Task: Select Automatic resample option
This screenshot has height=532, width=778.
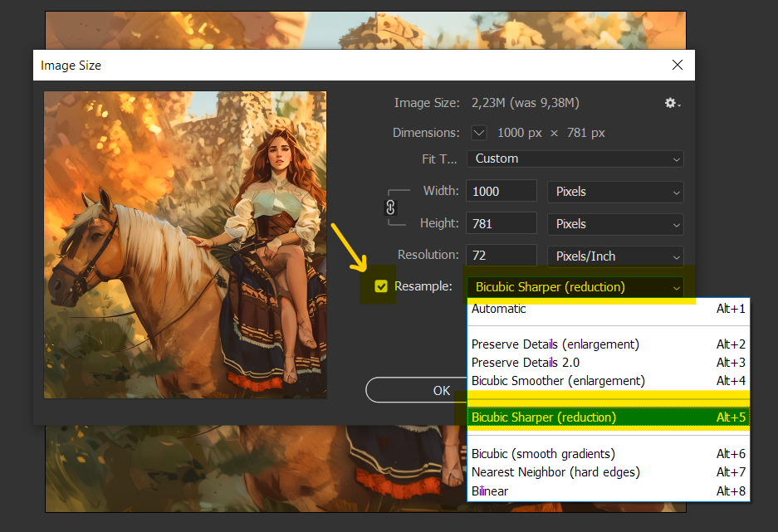Action: point(609,309)
